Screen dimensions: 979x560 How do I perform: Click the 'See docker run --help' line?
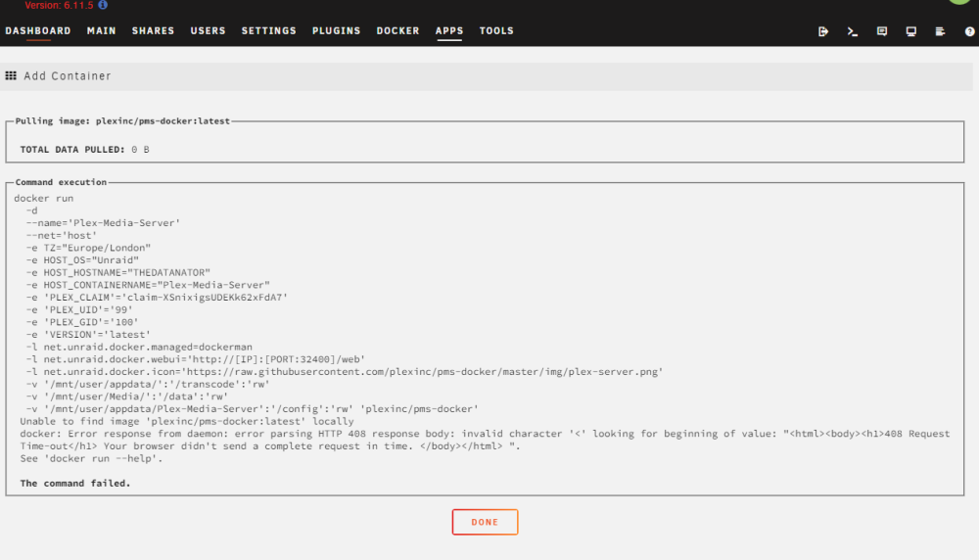click(91, 458)
